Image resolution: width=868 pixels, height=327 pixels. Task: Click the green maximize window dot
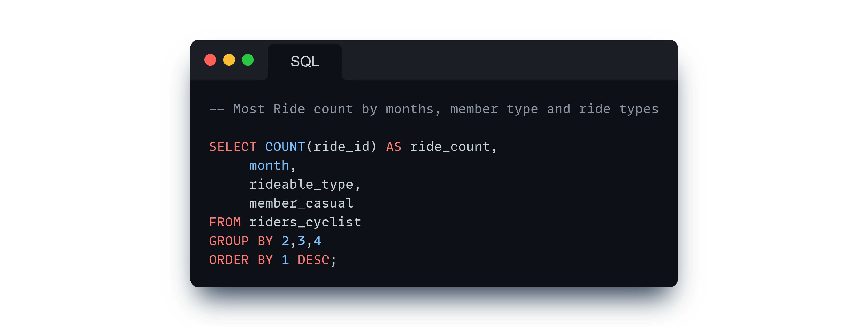point(248,60)
